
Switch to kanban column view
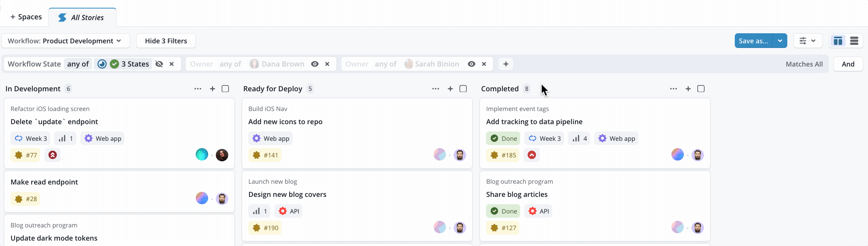tap(838, 41)
